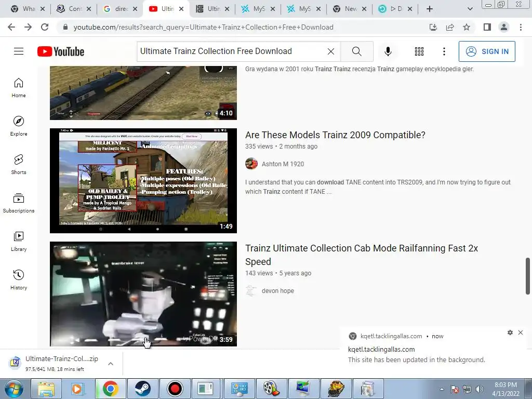Sign in with the SIGN IN button
The width and height of the screenshot is (532, 399).
point(487,51)
